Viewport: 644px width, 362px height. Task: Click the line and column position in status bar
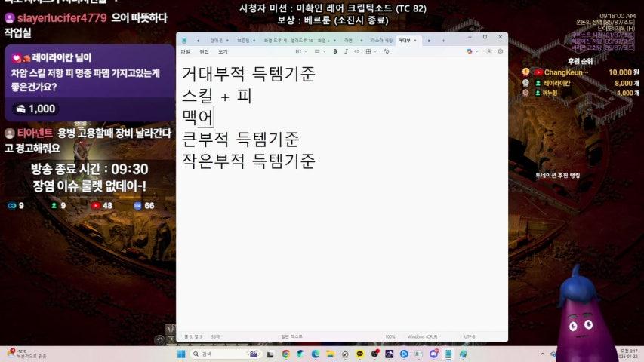pos(193,336)
